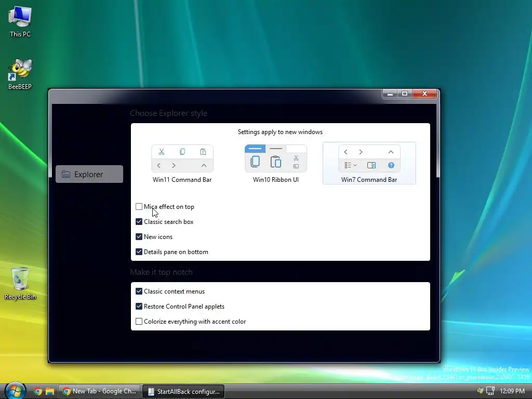This screenshot has width=532, height=399.
Task: Switch to StartAllBack configuration taskbar button
Action: tap(183, 391)
